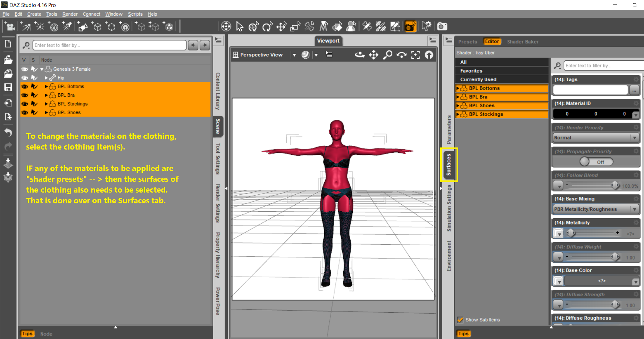The image size is (644, 339).
Task: Orbit the view with the viewport orbit icon
Action: 360,55
